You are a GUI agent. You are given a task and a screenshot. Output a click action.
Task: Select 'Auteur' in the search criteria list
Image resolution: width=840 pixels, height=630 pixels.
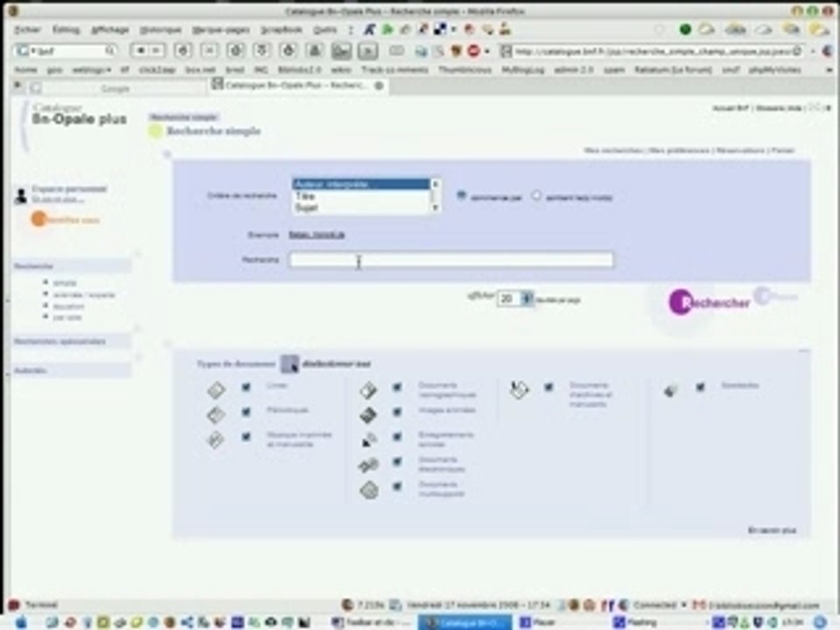pyautogui.click(x=361, y=185)
